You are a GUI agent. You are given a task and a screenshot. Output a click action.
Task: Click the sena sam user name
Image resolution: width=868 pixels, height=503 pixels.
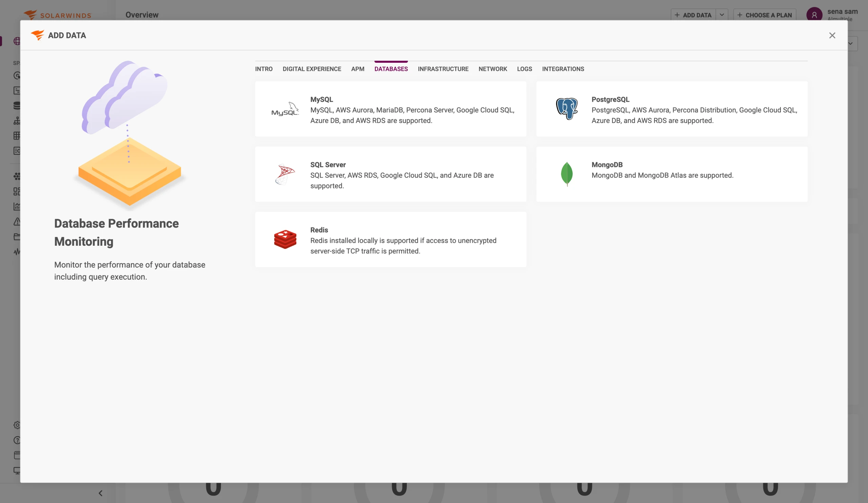[842, 12]
